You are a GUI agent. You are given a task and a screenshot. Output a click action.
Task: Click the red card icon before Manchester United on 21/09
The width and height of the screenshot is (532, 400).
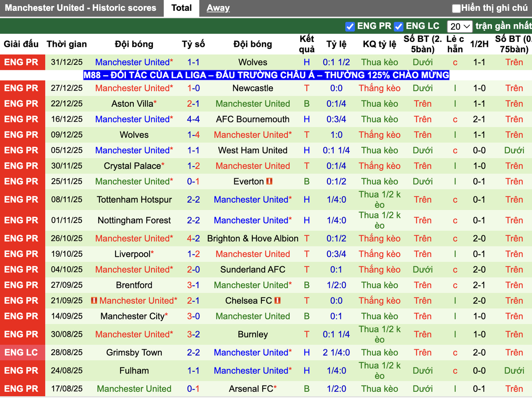click(x=95, y=300)
